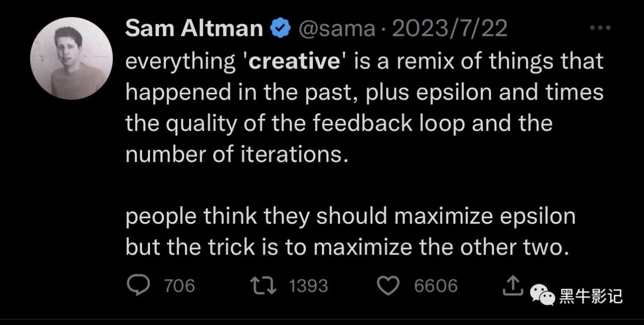The width and height of the screenshot is (644, 325).
Task: Click the retweet arrows icon
Action: [265, 286]
